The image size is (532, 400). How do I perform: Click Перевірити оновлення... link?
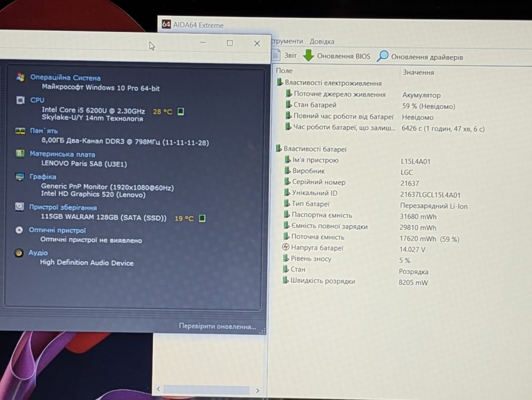(x=218, y=326)
